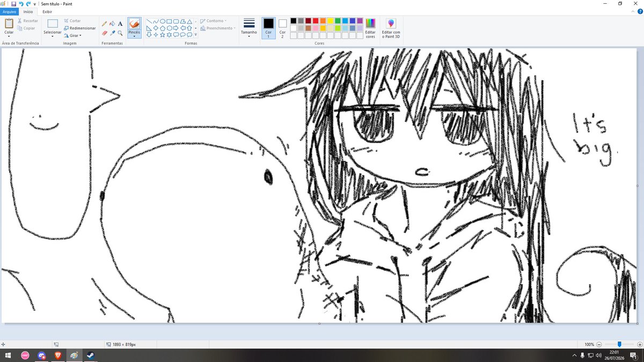Select the Color picker eyedropper tool

click(112, 33)
